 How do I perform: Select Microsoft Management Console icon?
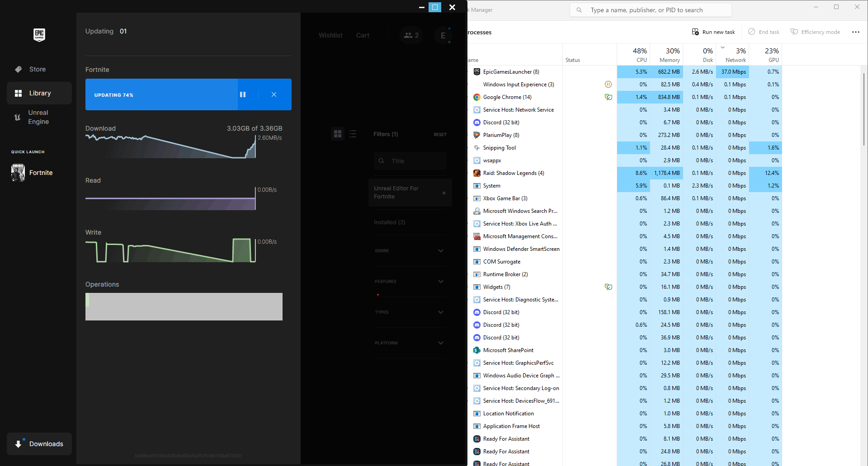476,236
